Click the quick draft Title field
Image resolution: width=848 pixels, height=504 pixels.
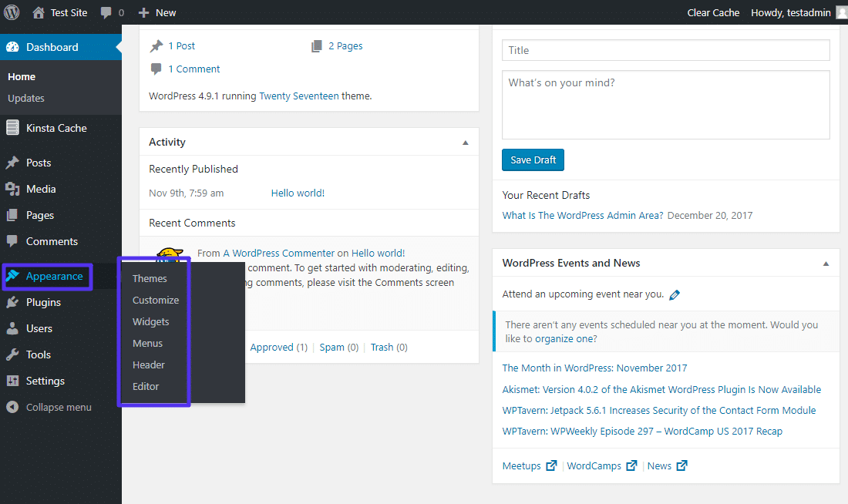[x=665, y=50]
